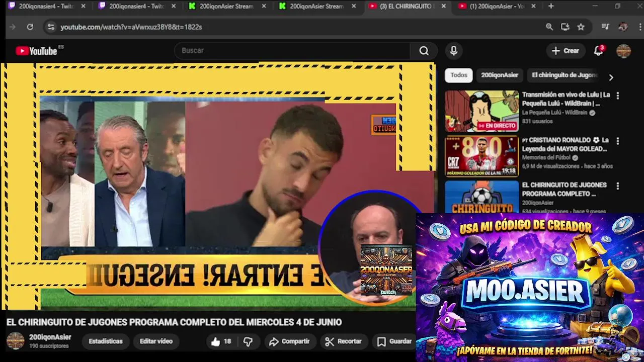Screen dimensions: 644x362
Task: Open the Crear menu
Action: pyautogui.click(x=566, y=51)
